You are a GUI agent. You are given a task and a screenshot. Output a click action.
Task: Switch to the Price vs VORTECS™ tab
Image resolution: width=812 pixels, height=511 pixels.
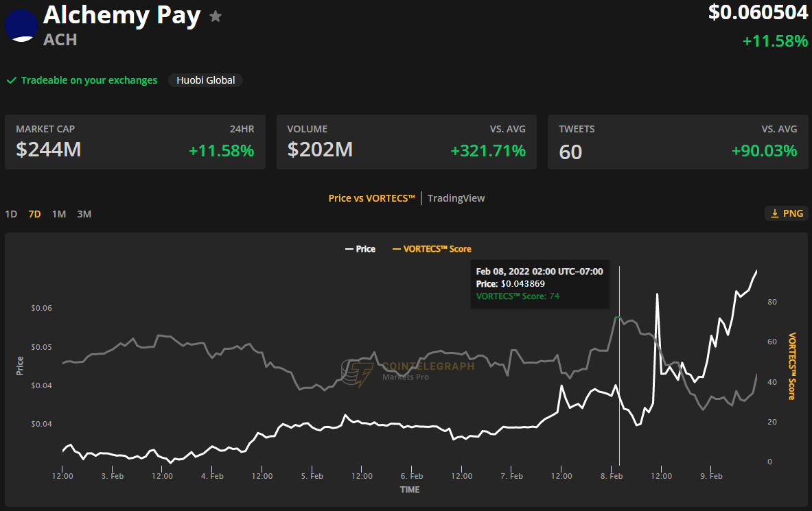tap(372, 198)
